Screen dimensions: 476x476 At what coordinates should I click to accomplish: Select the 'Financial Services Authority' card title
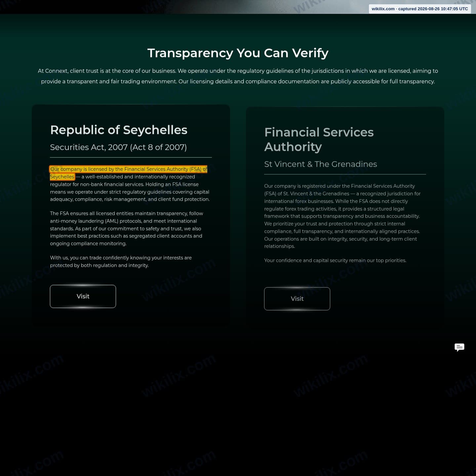(319, 139)
